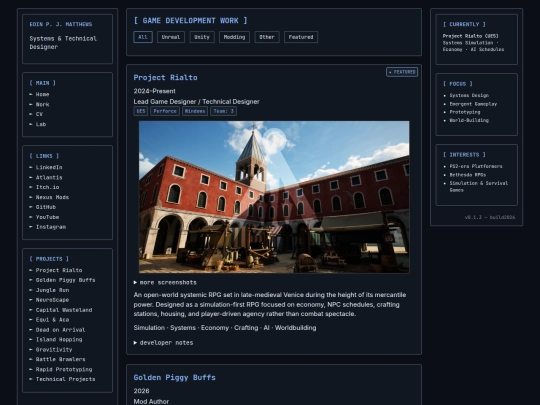Open the Instagram link
Viewport: 540px width, 405px height.
51,227
